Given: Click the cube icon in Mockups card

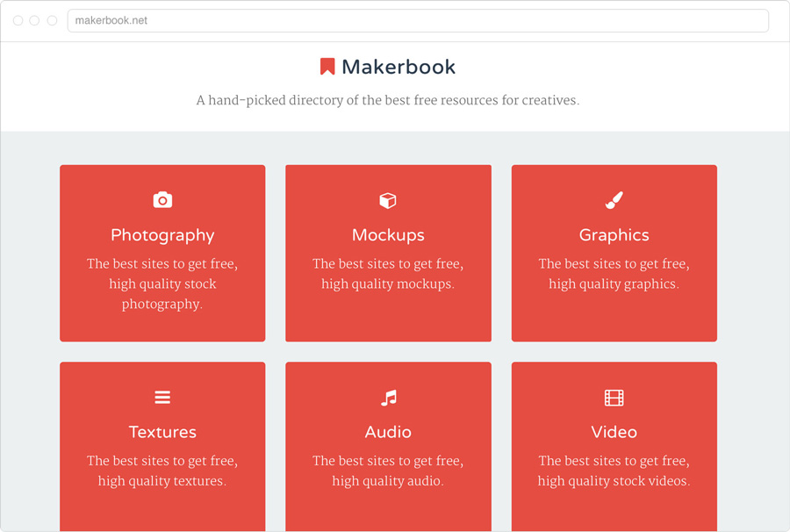Looking at the screenshot, I should point(388,200).
